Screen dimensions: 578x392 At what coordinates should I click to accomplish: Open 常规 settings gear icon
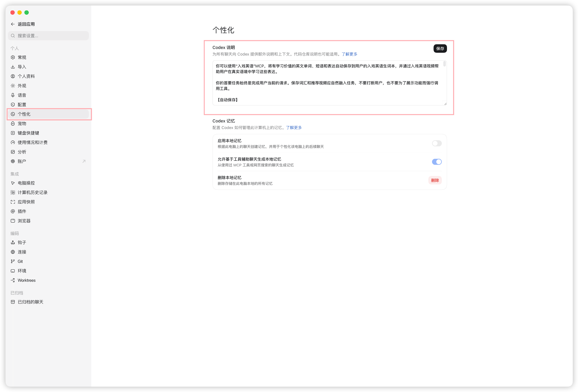point(13,57)
